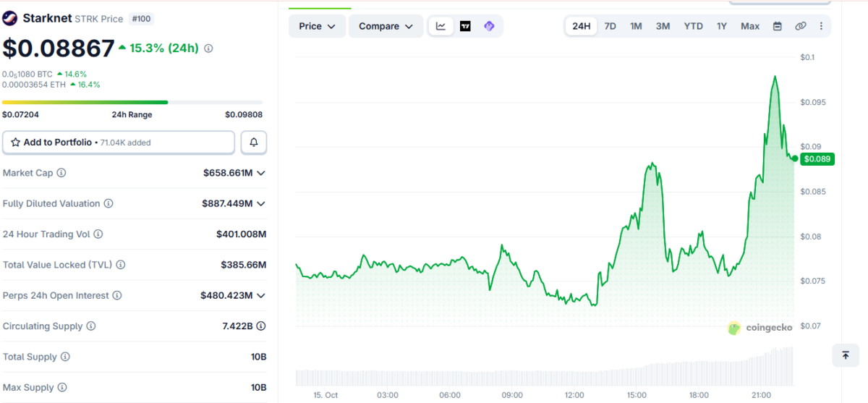The image size is (868, 403).
Task: Select the 1M time range tab
Action: [636, 26]
